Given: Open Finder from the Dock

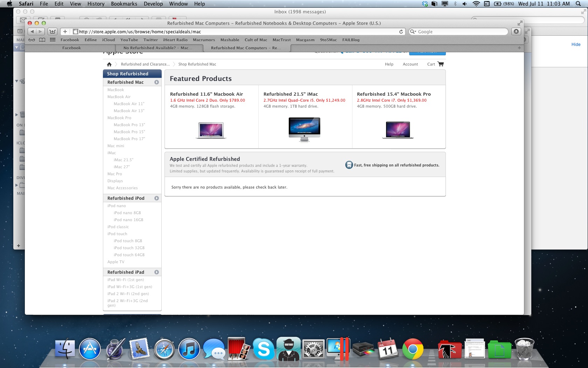Looking at the screenshot, I should [x=65, y=349].
